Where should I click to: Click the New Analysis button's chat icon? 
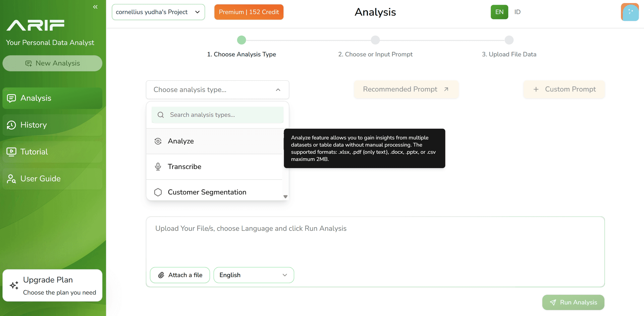29,63
